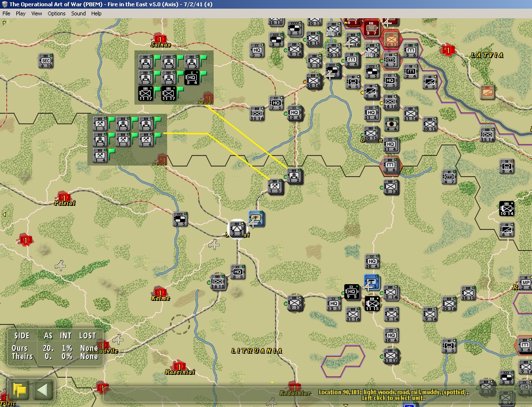The height and width of the screenshot is (407, 532).
Task: Open the Help menu
Action: [x=96, y=13]
